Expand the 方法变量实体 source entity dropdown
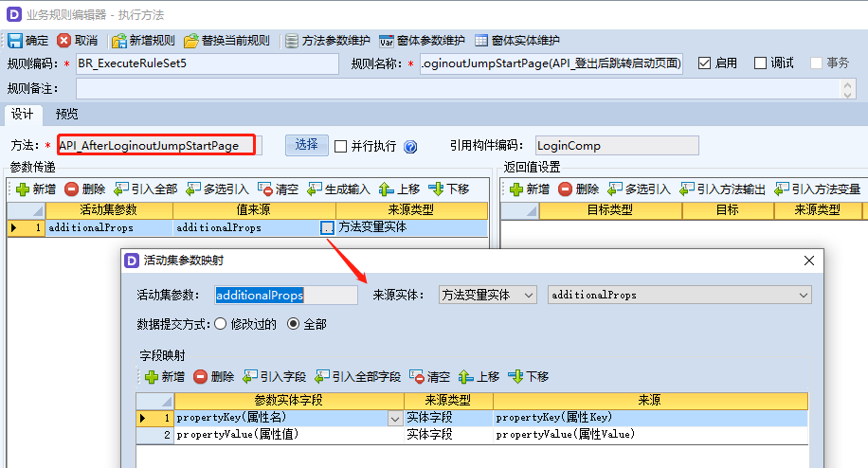This screenshot has height=468, width=868. point(529,296)
